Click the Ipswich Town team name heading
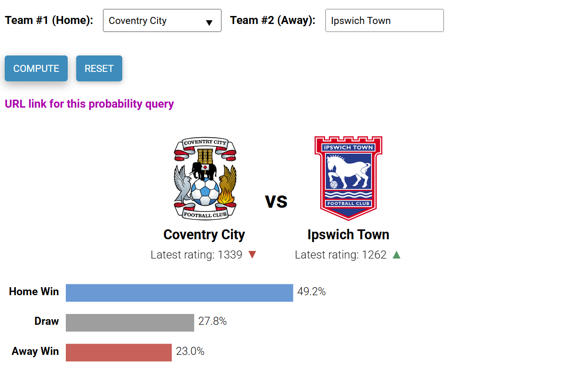Viewport: 569px width, 392px height. click(x=348, y=235)
